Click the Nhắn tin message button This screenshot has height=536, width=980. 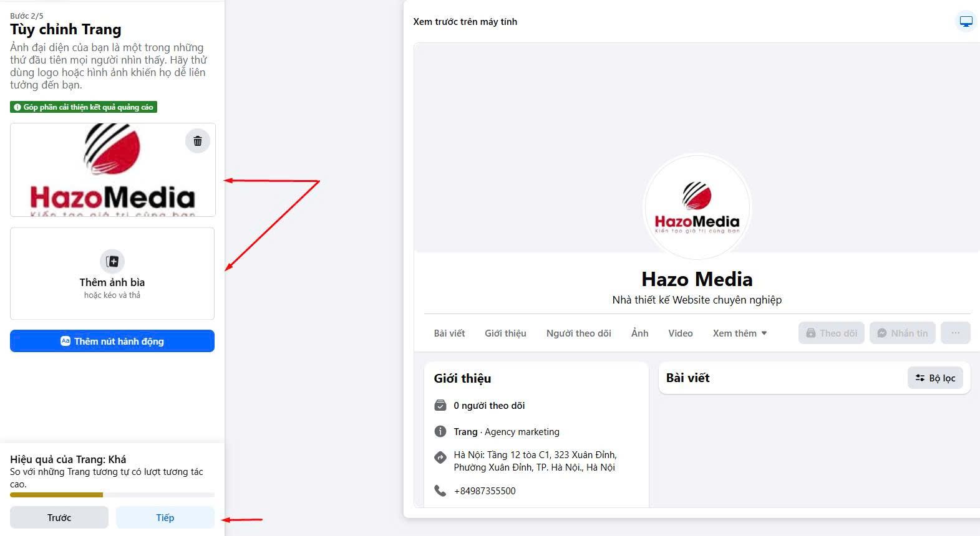902,333
